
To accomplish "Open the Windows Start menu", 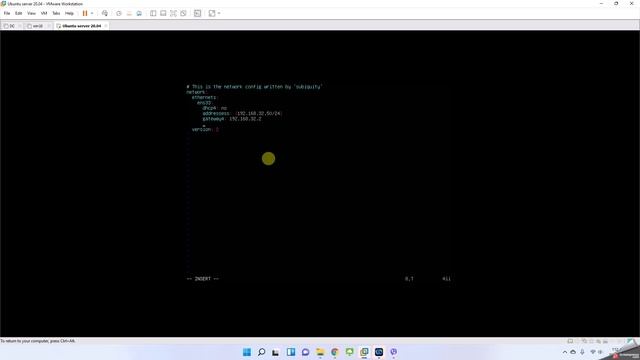I will tap(247, 352).
